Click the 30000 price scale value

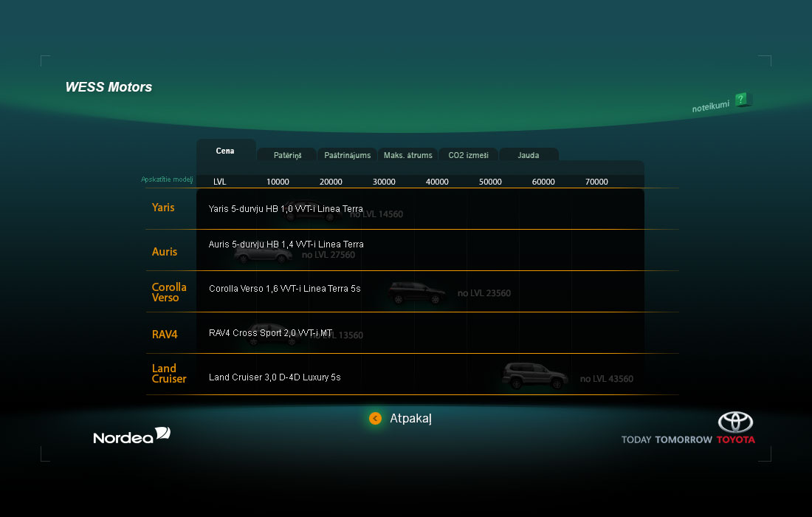[384, 182]
